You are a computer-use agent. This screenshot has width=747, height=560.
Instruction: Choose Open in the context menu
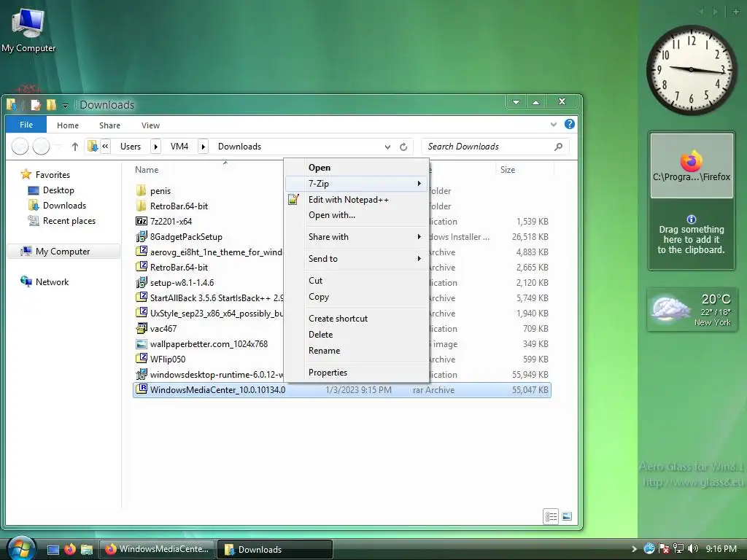320,168
